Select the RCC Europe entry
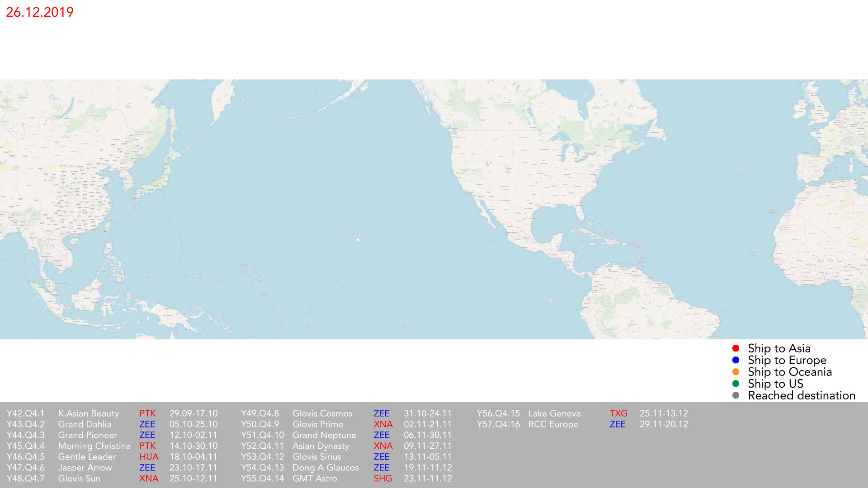868x488 pixels. point(553,424)
